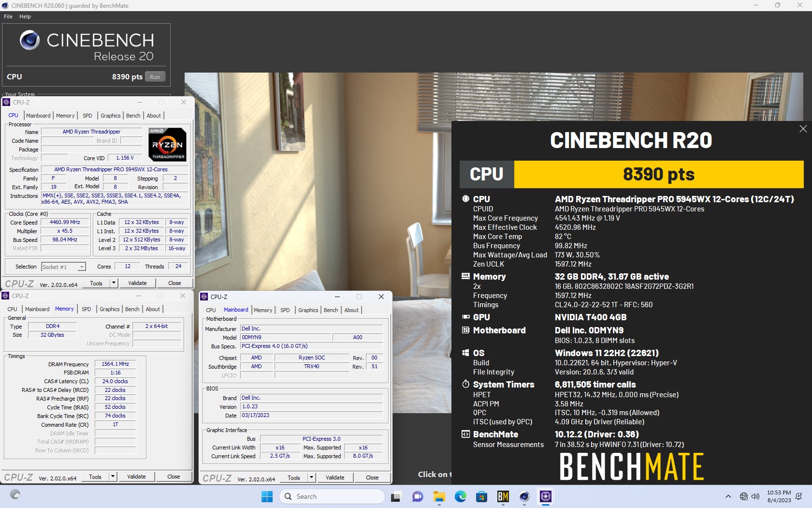Click the yellow 8390 pts score bar
The height and width of the screenshot is (508, 812).
(658, 174)
